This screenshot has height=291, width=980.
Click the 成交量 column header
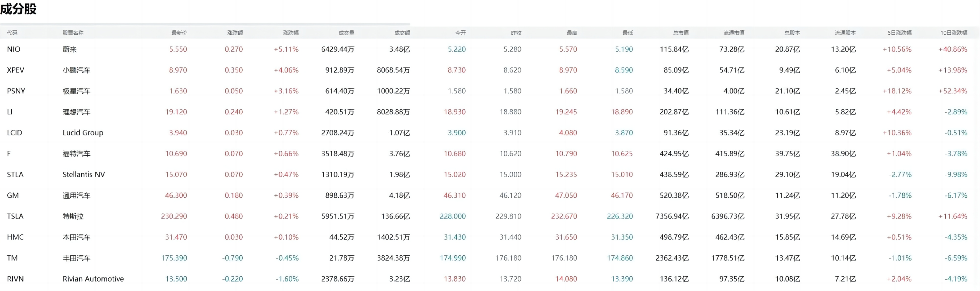pos(346,33)
